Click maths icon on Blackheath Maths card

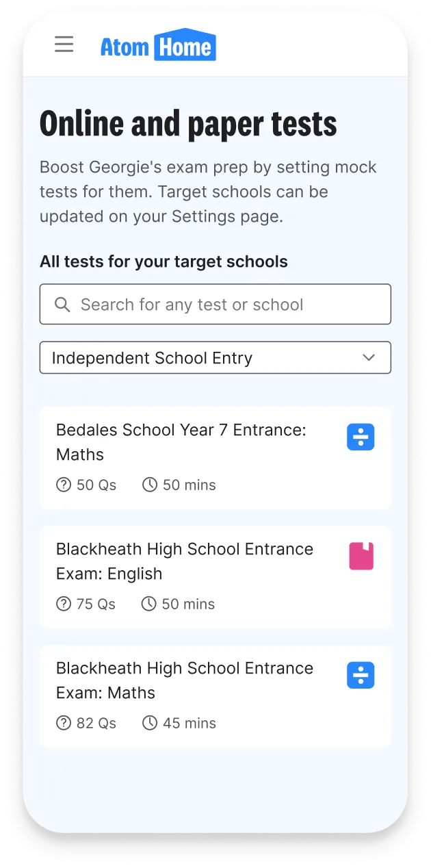pos(361,675)
